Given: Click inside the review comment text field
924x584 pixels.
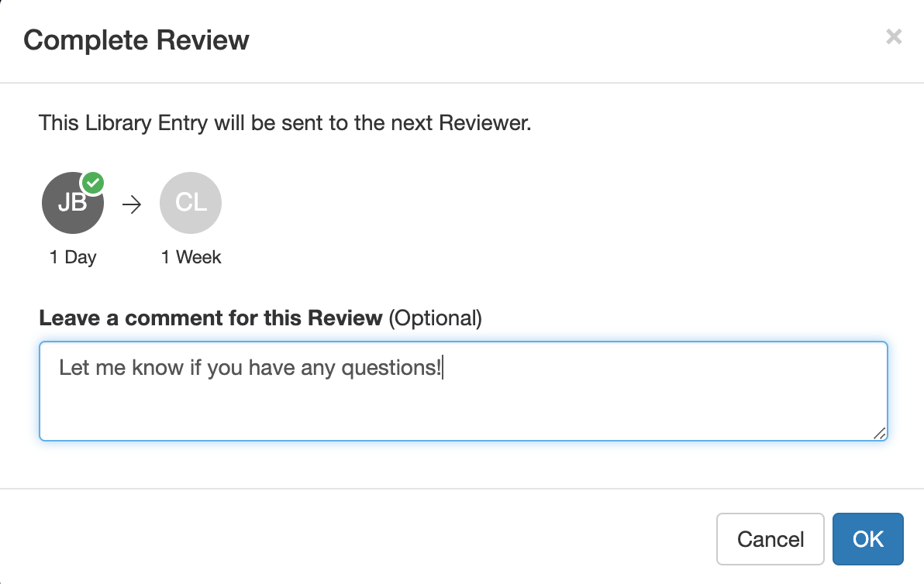Looking at the screenshot, I should point(463,391).
